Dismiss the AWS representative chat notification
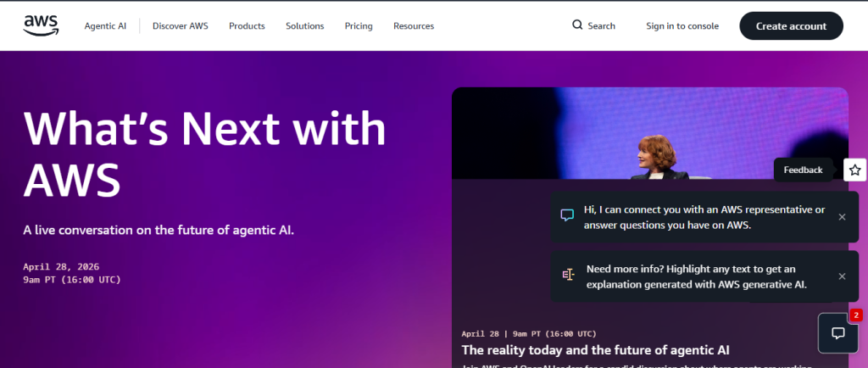This screenshot has width=868, height=368. tap(842, 217)
